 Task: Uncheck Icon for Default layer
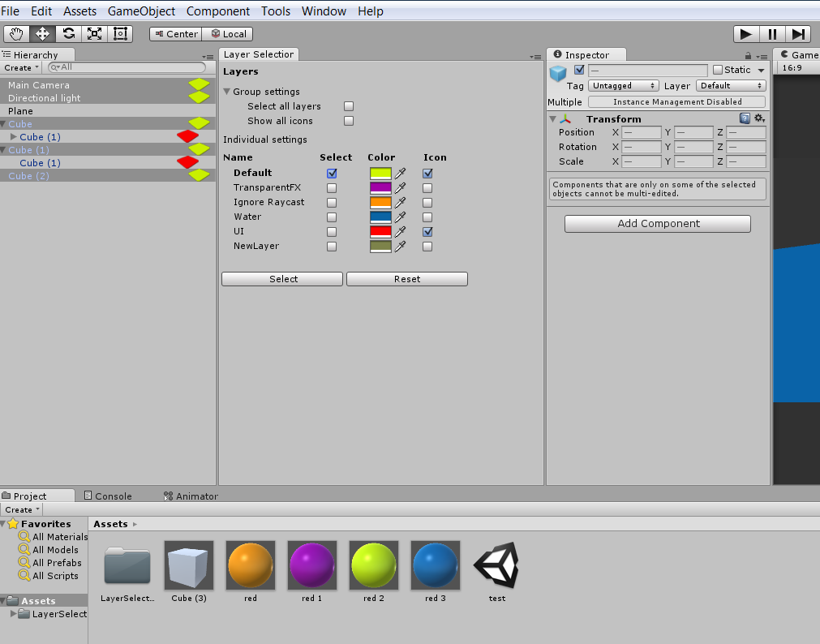coord(427,173)
